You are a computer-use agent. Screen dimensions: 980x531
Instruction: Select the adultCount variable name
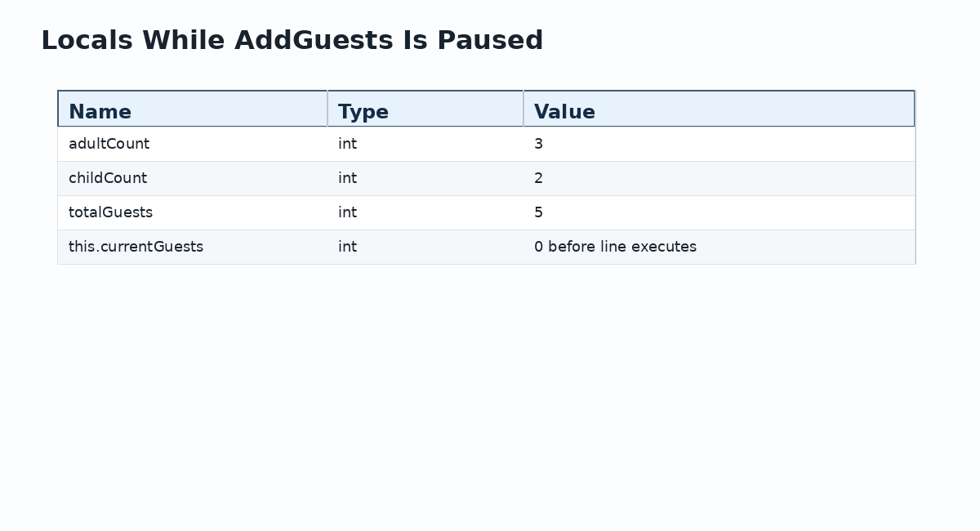click(x=109, y=144)
